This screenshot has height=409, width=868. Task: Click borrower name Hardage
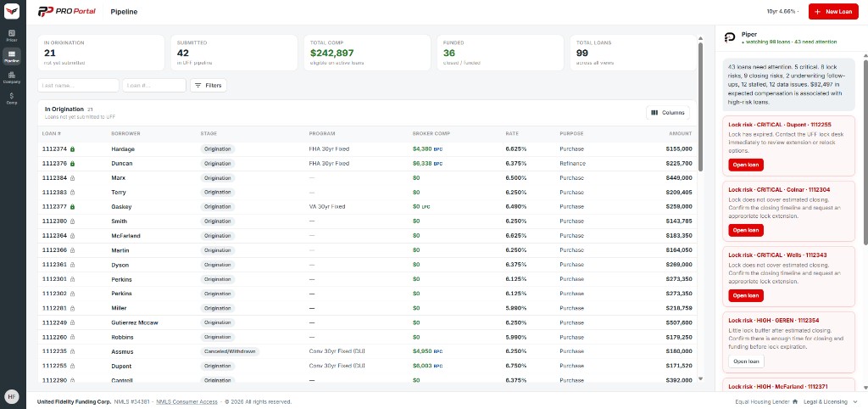tap(123, 149)
